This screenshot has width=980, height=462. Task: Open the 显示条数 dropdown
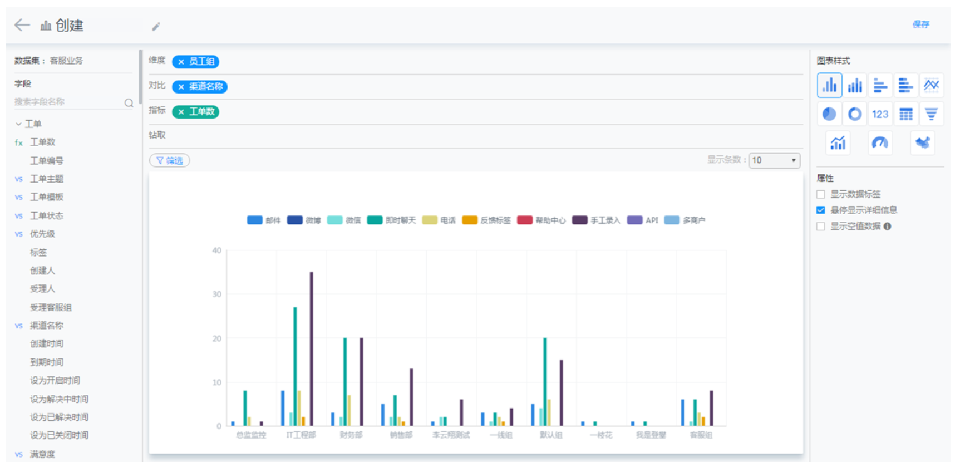[x=774, y=160]
